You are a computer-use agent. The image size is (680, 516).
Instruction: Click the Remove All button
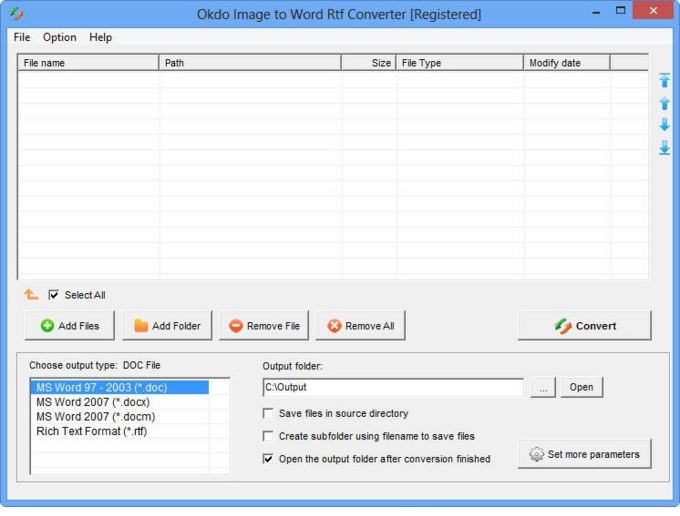click(x=360, y=326)
